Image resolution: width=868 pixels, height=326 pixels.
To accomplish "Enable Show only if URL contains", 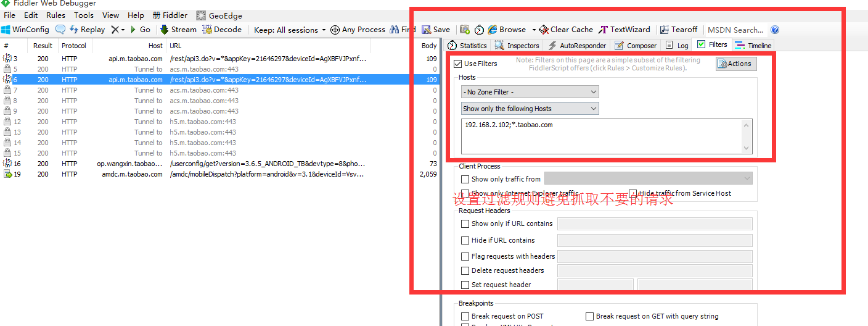I will point(465,224).
